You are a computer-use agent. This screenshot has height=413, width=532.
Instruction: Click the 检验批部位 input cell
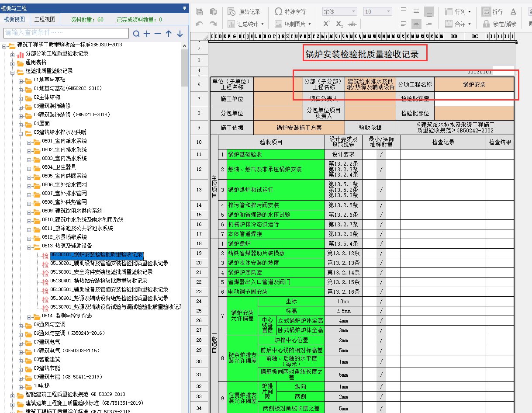click(474, 113)
